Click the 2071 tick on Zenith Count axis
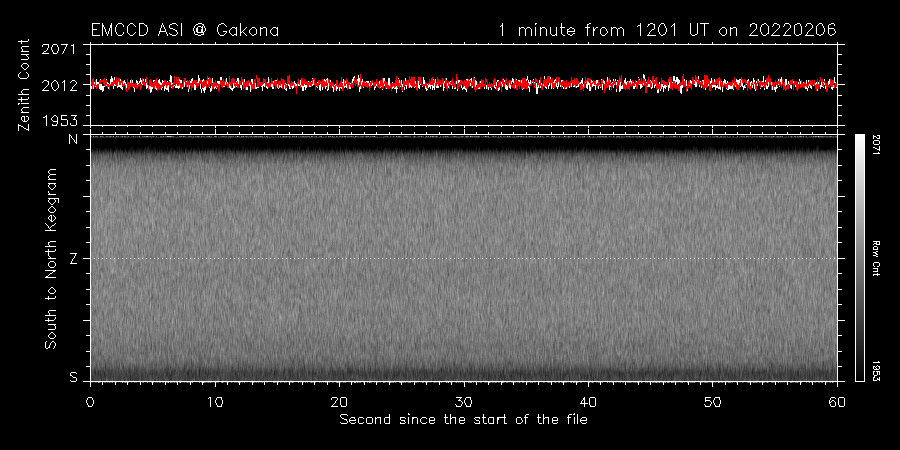 coord(59,50)
